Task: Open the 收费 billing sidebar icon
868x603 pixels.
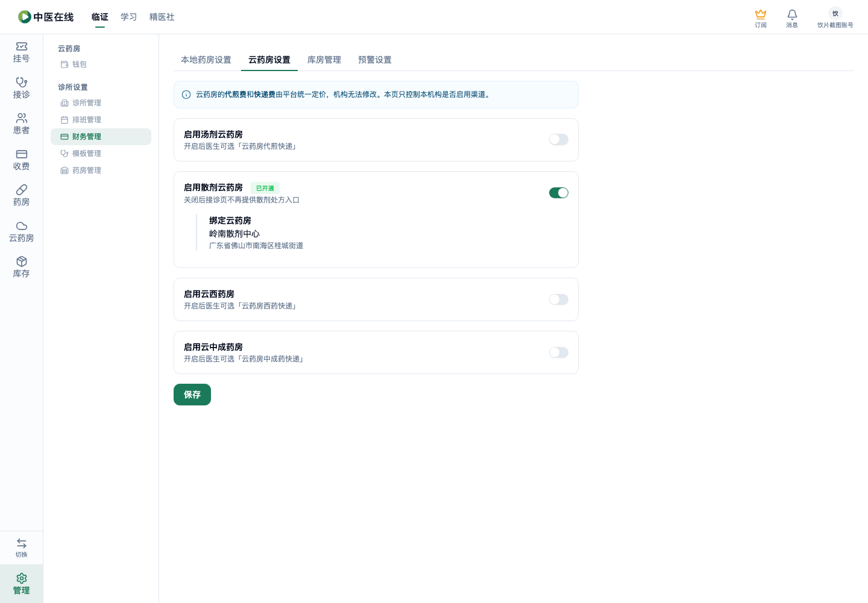Action: click(22, 154)
